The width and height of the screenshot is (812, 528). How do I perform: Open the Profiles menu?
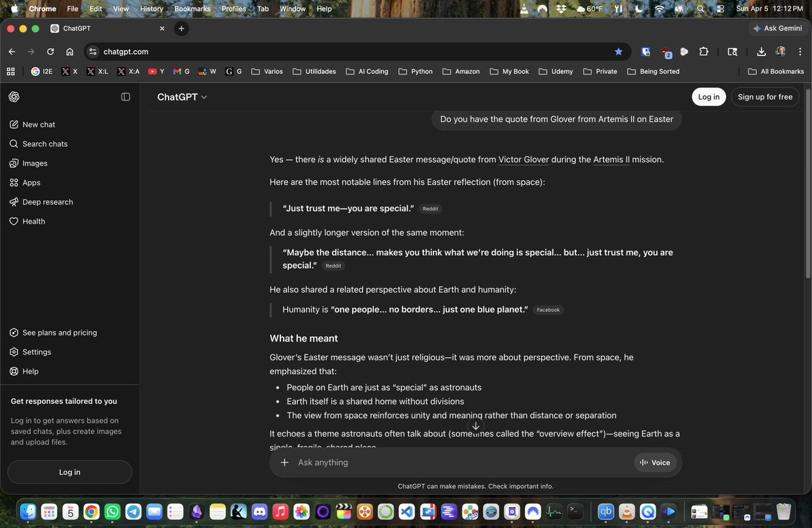click(234, 9)
